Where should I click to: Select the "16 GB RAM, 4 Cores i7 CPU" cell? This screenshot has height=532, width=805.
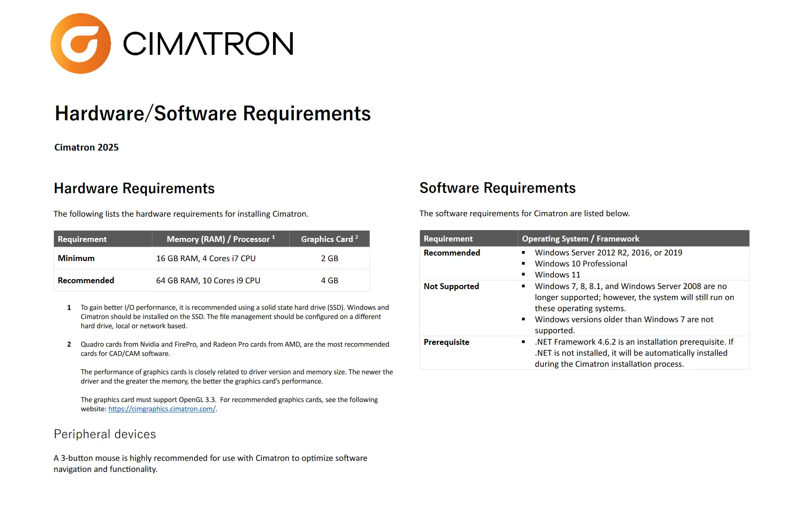point(206,258)
